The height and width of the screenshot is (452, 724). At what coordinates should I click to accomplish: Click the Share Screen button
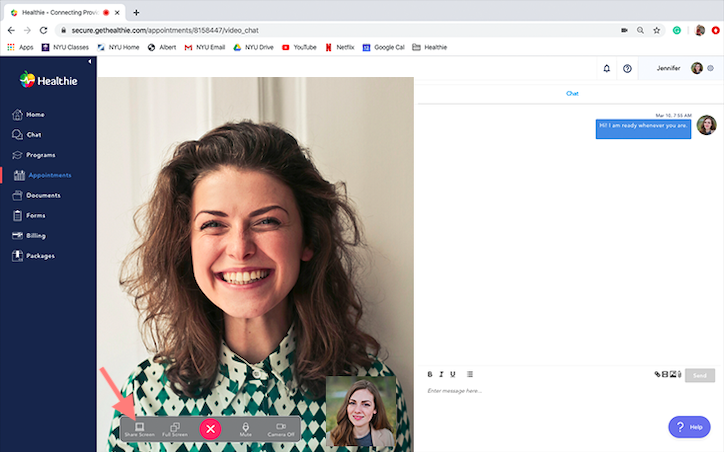click(x=139, y=429)
